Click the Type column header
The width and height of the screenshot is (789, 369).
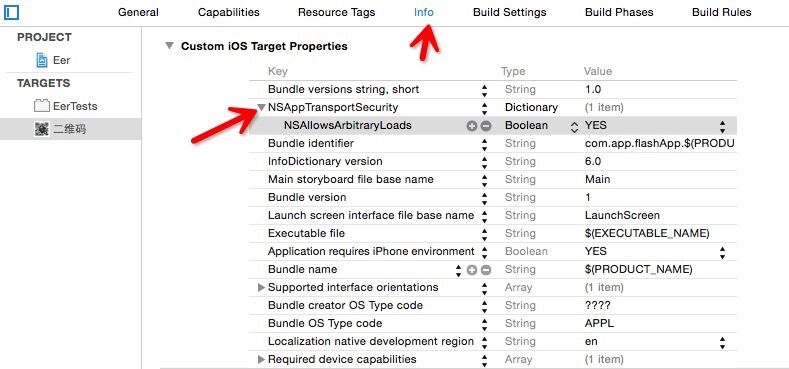[x=513, y=71]
